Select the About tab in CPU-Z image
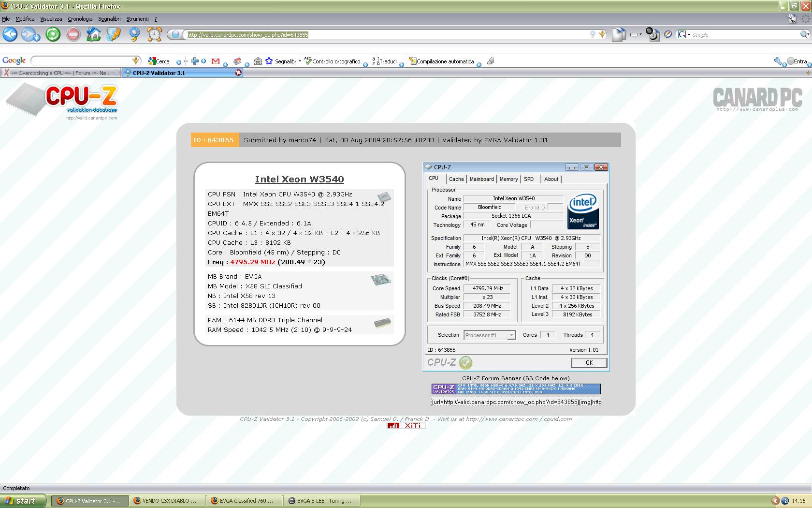The image size is (812, 508). [551, 179]
